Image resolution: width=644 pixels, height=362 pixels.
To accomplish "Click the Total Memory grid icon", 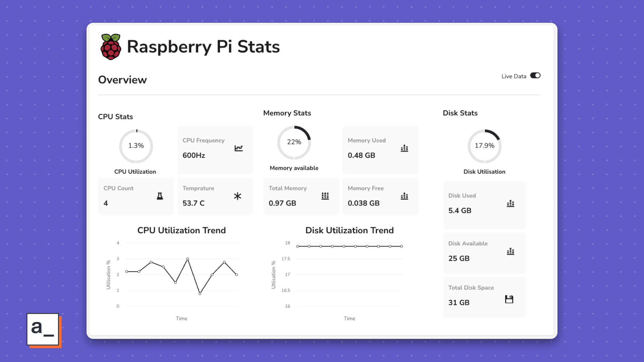I will point(325,196).
